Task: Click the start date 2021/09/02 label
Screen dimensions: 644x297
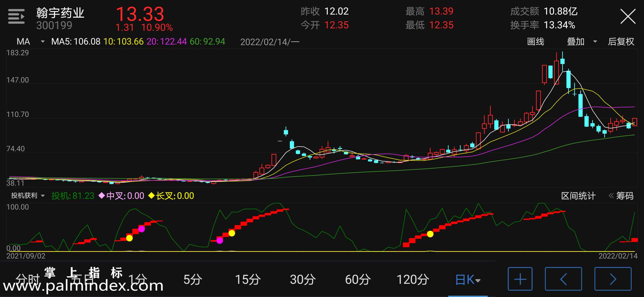Action: click(26, 256)
